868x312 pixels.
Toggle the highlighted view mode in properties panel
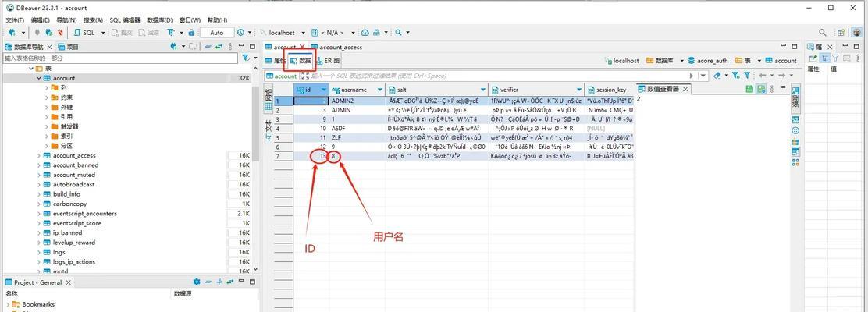click(824, 58)
